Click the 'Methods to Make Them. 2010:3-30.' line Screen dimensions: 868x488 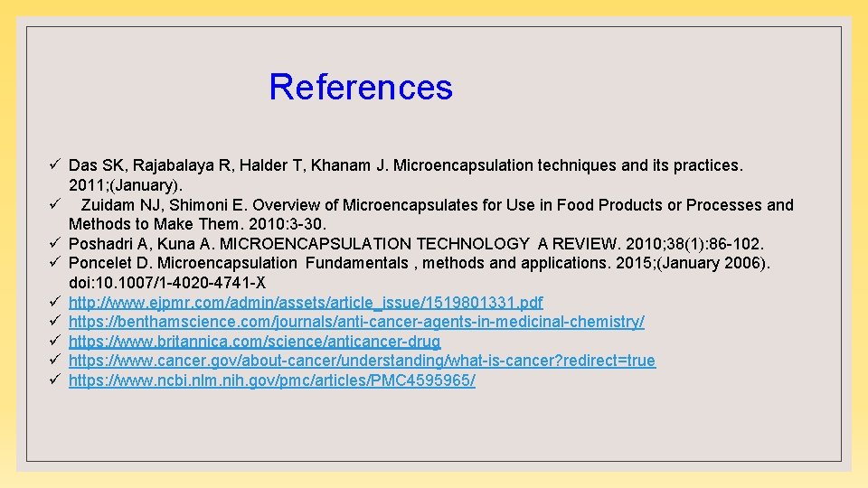point(198,224)
